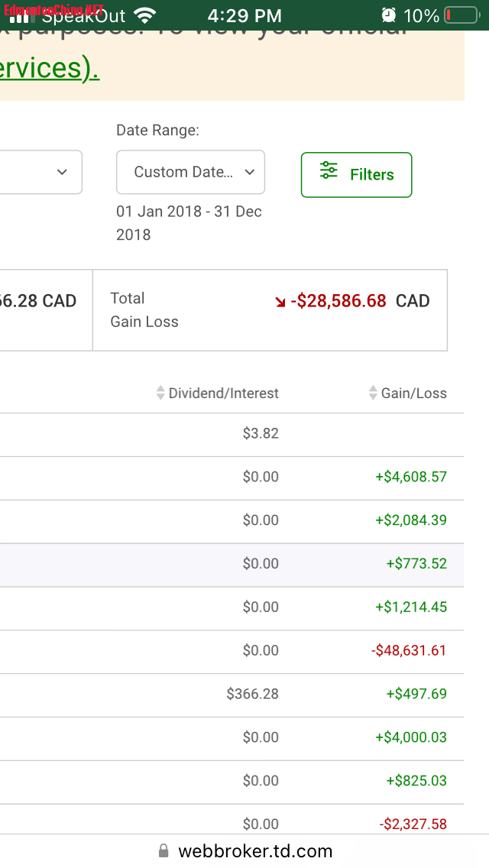This screenshot has width=489, height=868.
Task: Click the Dividend/Interest column header
Action: 223,394
